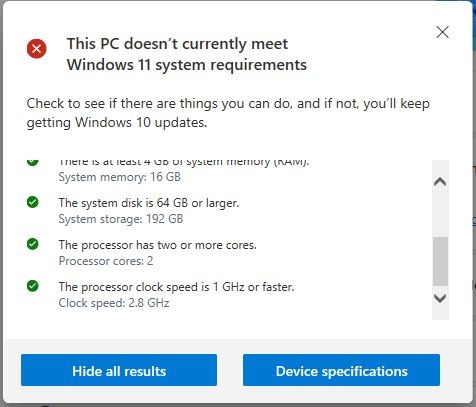Click green check icon for clock speed requirement
Viewport: 476px width, 407px height.
33,286
